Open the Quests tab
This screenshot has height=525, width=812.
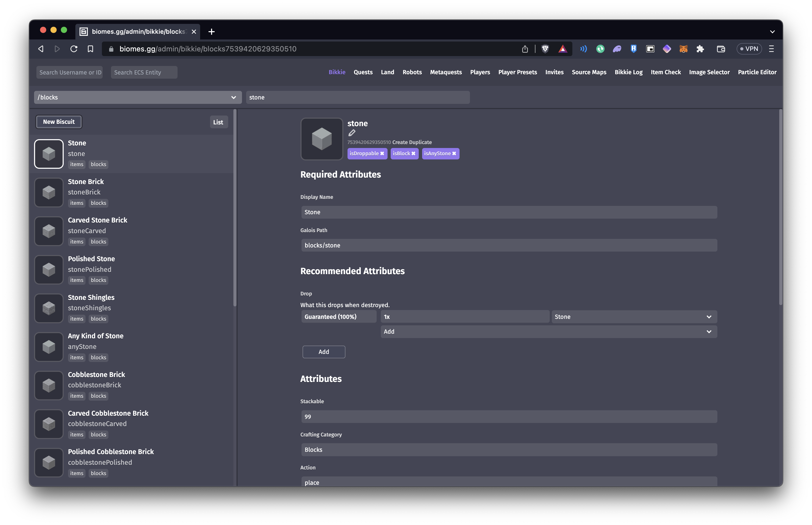(x=363, y=72)
